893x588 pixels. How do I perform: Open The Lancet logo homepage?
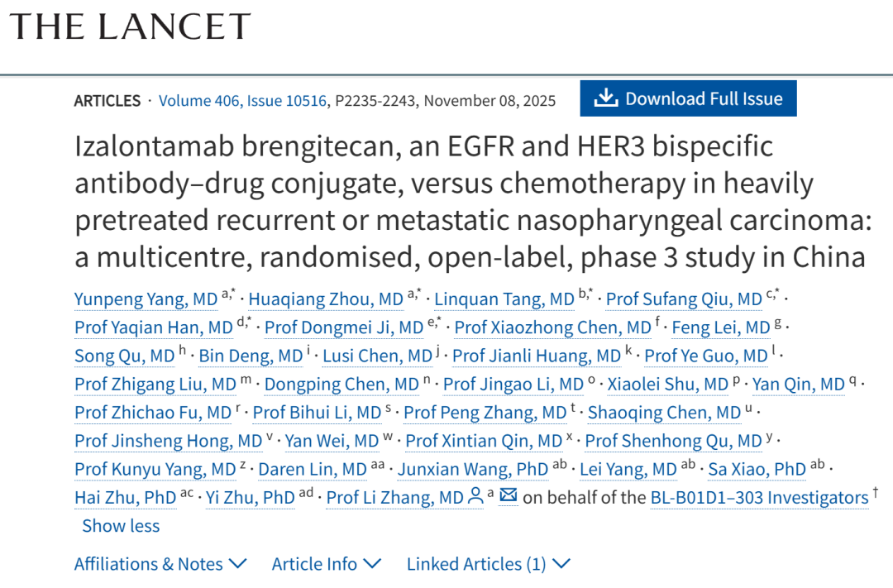[130, 27]
